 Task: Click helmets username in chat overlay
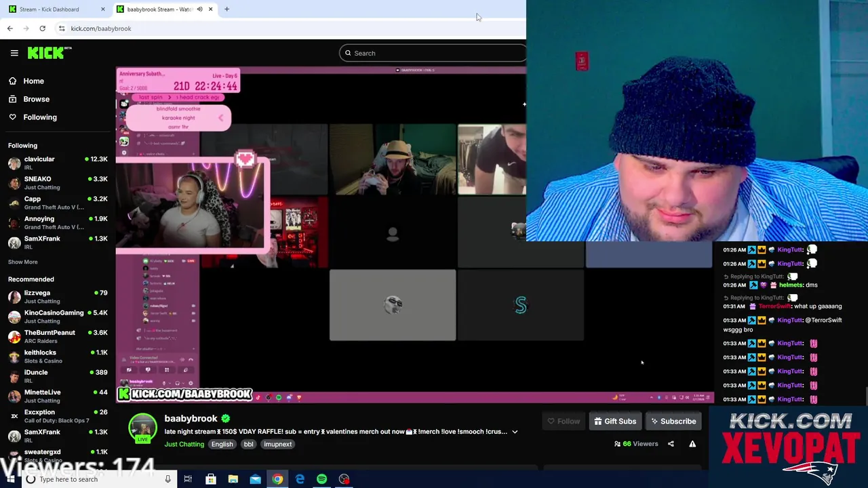[791, 285]
